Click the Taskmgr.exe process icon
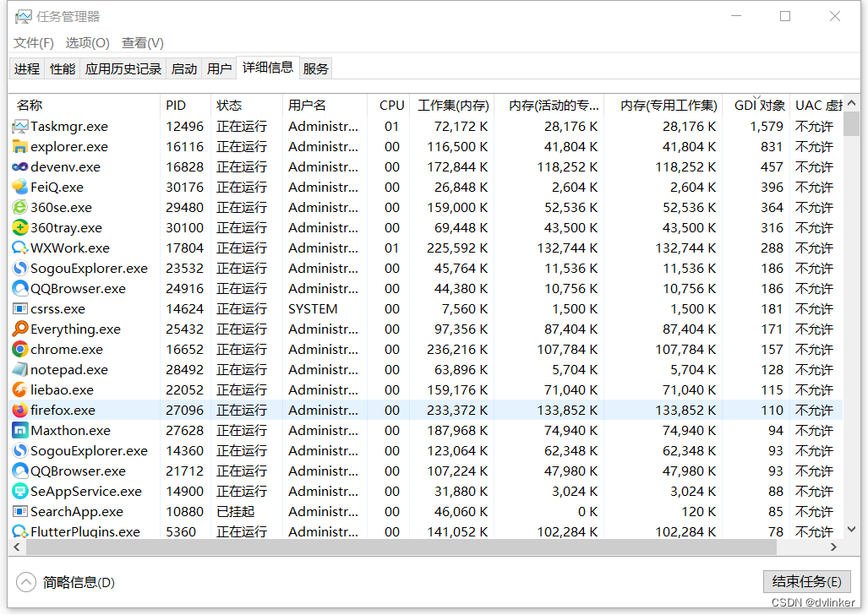 pyautogui.click(x=20, y=127)
